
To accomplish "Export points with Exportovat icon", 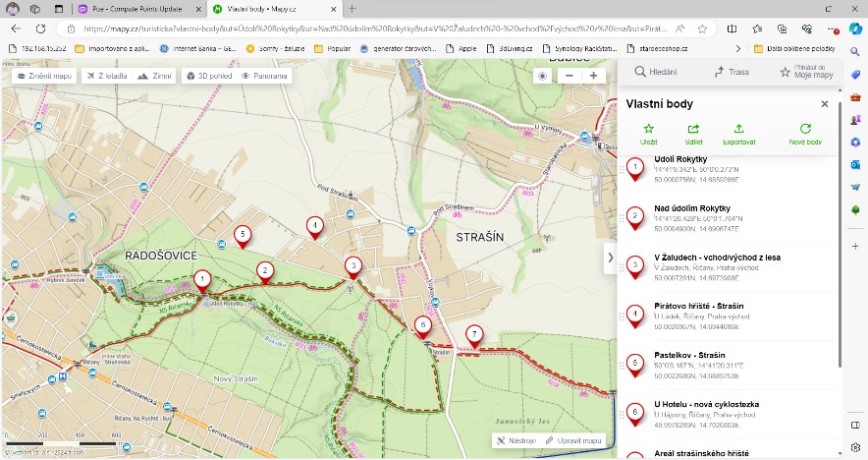I will 739,134.
